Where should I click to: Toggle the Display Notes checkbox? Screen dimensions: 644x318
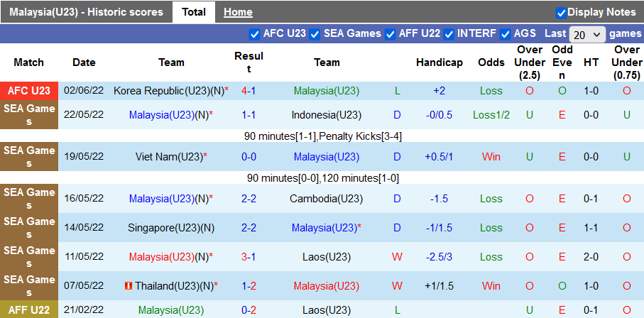561,13
